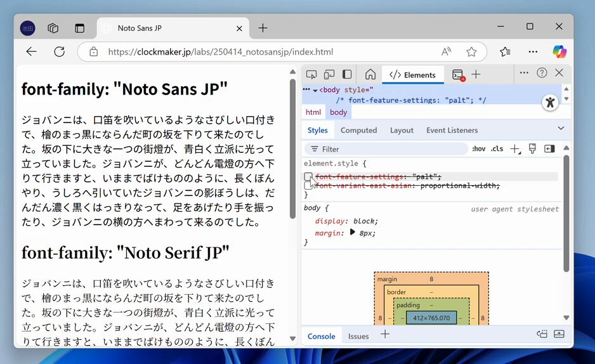The height and width of the screenshot is (364, 595).
Task: Move the drawer tool to the top panel
Action: coord(542,334)
